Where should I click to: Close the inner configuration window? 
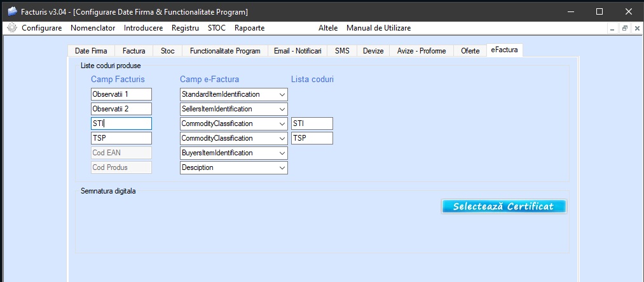(x=637, y=29)
